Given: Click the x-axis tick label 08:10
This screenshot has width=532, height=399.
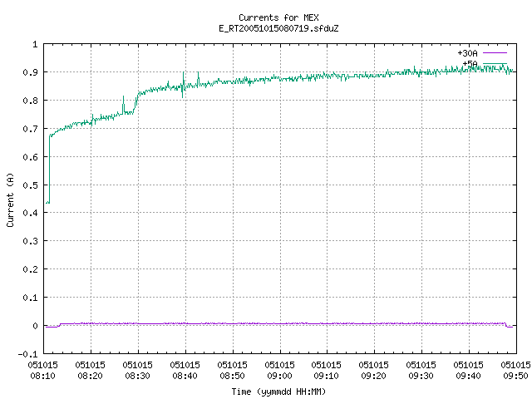Looking at the screenshot, I should 42,376.
